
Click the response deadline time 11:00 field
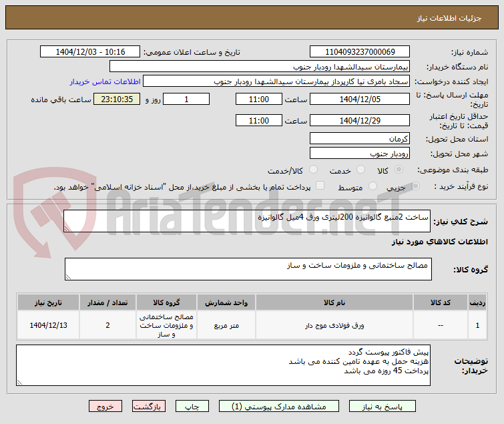(x=259, y=99)
